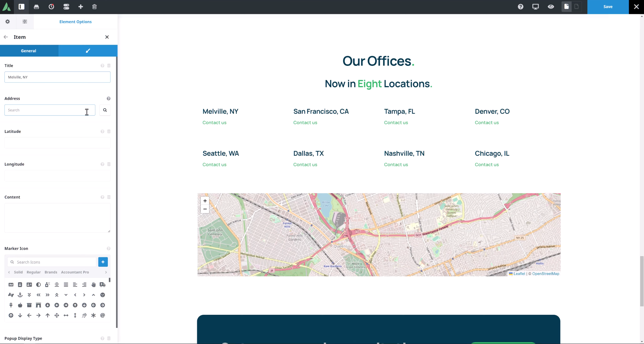This screenshot has width=644, height=344.
Task: Open the responsive desktop view selector
Action: (535, 7)
